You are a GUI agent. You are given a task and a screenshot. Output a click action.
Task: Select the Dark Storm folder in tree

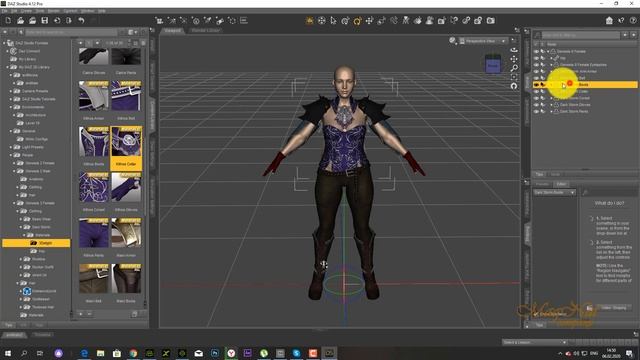point(41,227)
